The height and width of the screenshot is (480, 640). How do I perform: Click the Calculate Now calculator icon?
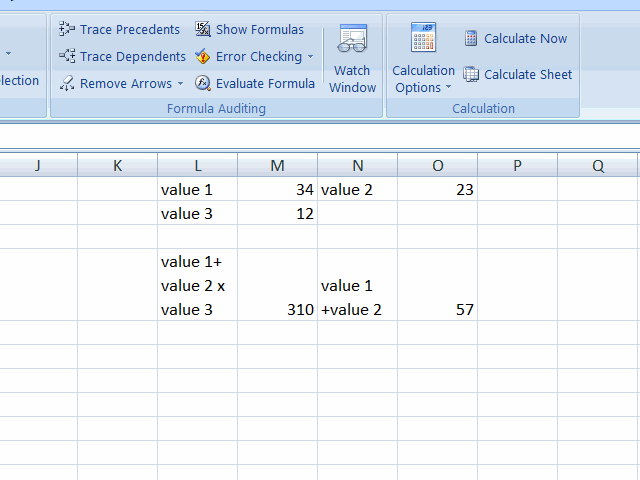click(x=471, y=38)
